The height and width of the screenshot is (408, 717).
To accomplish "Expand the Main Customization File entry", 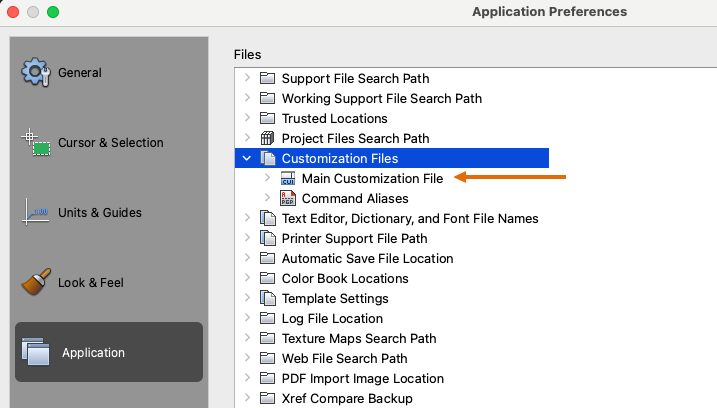I will click(267, 178).
